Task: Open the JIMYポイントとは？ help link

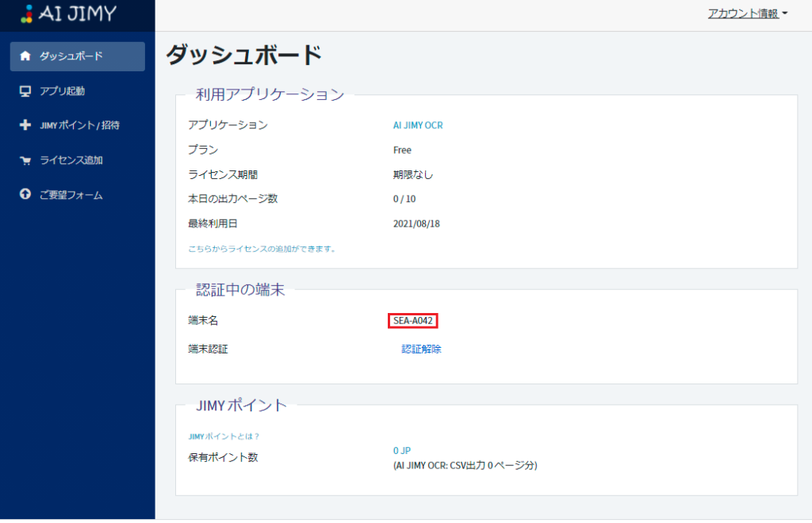Action: pos(224,437)
